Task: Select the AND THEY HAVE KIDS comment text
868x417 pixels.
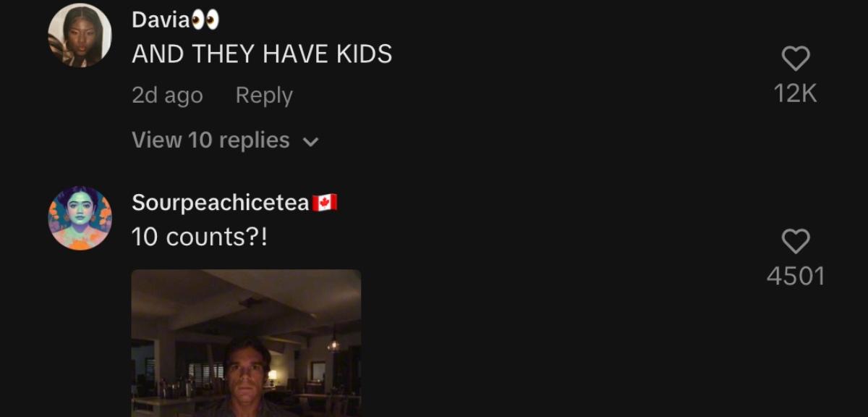Action: coord(262,54)
